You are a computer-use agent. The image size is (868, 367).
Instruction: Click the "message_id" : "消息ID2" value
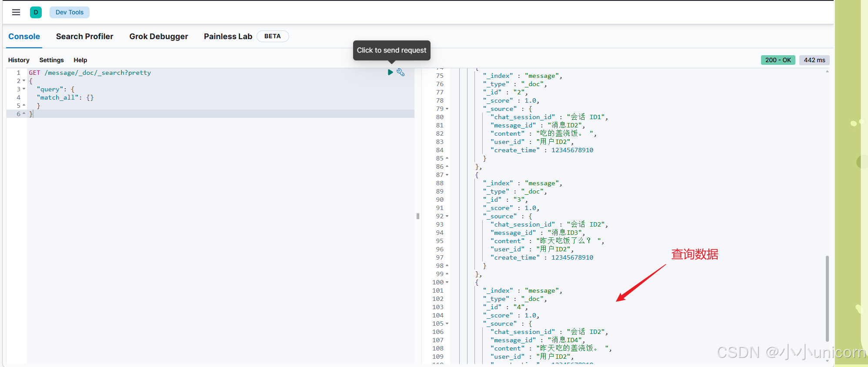point(566,125)
